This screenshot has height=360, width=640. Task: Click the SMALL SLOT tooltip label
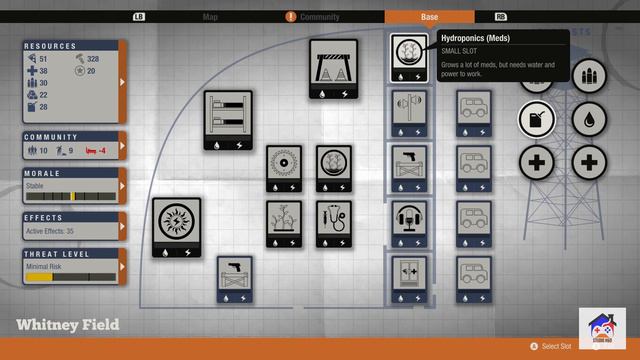coord(459,51)
